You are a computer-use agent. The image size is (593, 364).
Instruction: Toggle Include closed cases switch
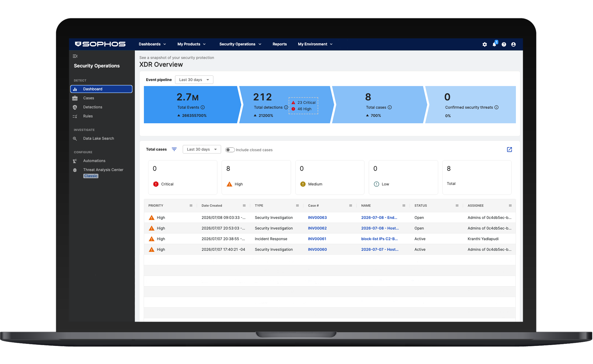pos(230,150)
